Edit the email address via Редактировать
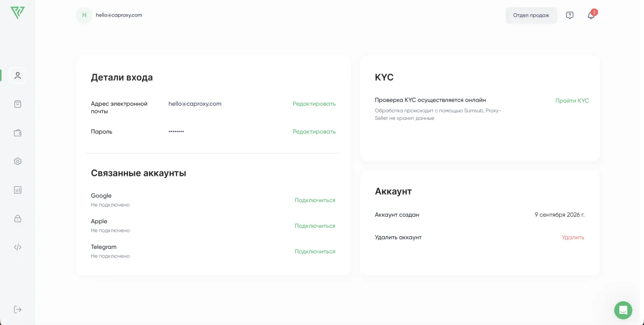 314,104
